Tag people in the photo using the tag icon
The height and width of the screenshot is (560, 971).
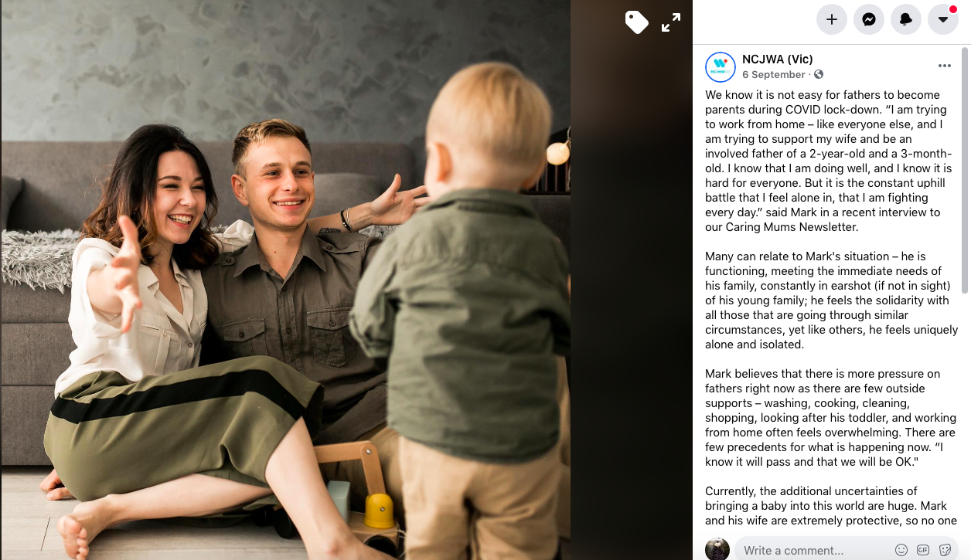(x=636, y=22)
